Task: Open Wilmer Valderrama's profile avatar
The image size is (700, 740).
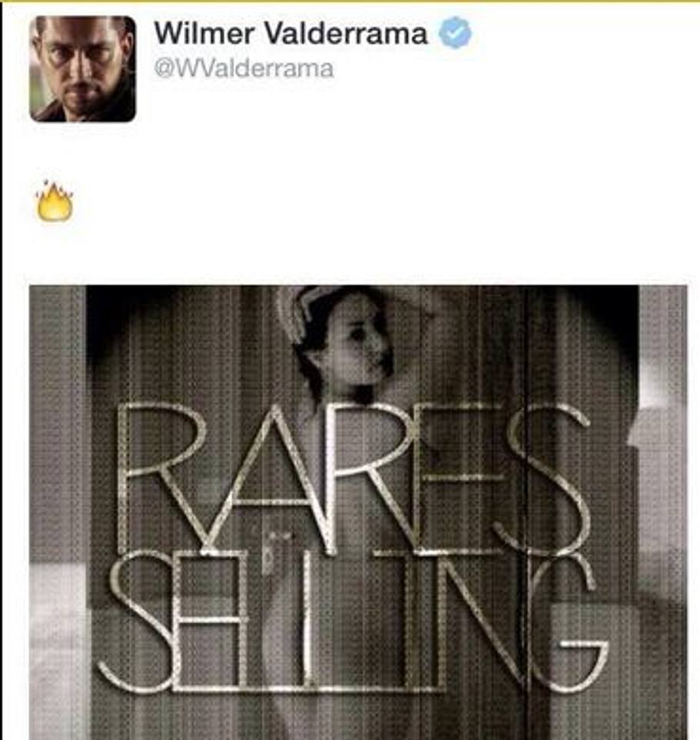Action: [x=82, y=69]
